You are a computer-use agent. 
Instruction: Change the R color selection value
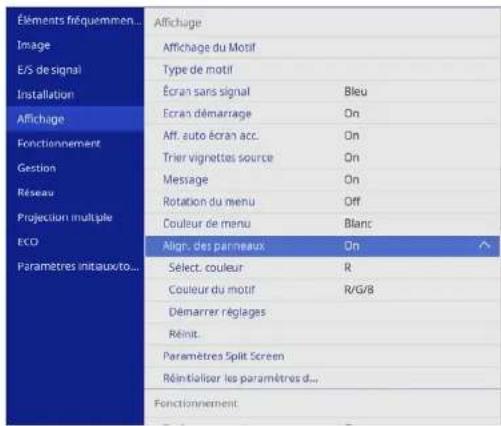point(348,267)
